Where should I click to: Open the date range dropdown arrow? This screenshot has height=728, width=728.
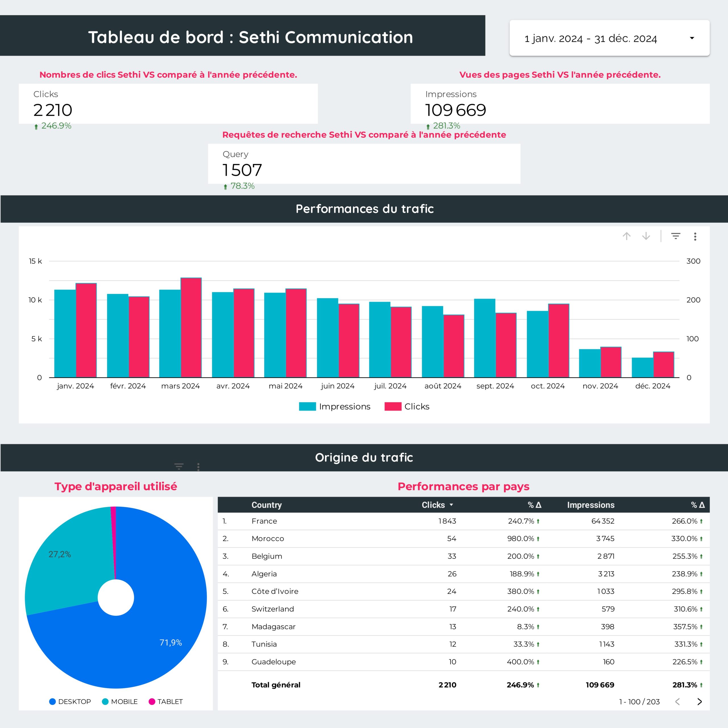(692, 38)
